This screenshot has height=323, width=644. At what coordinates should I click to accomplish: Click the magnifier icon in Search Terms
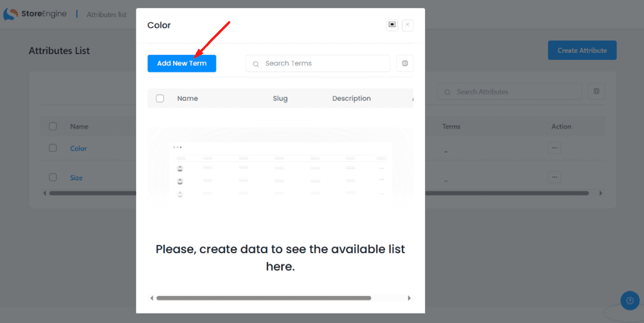pos(256,64)
